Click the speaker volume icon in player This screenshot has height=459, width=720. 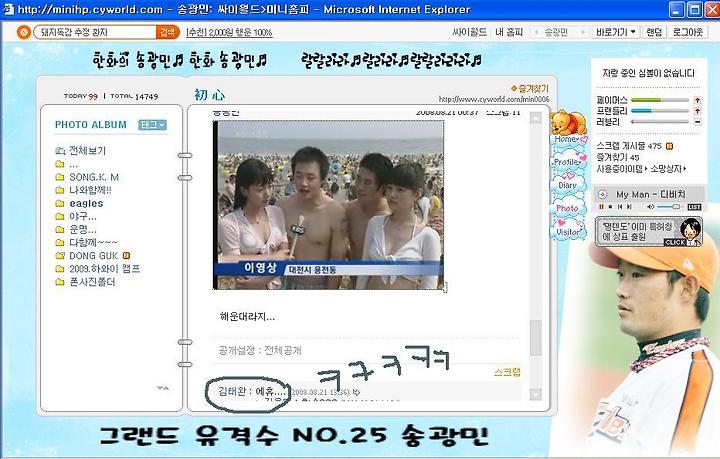click(650, 207)
